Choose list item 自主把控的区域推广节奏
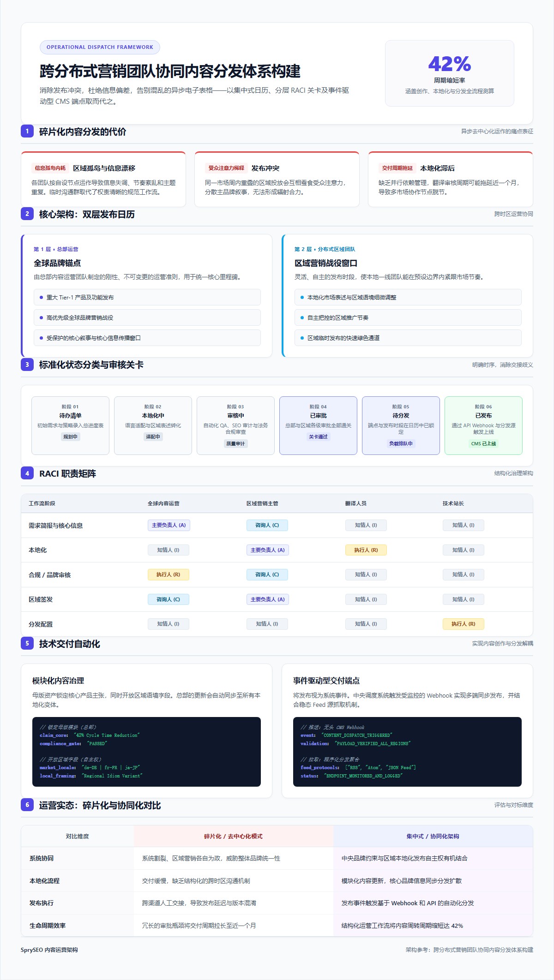This screenshot has height=980, width=554. pos(408,317)
